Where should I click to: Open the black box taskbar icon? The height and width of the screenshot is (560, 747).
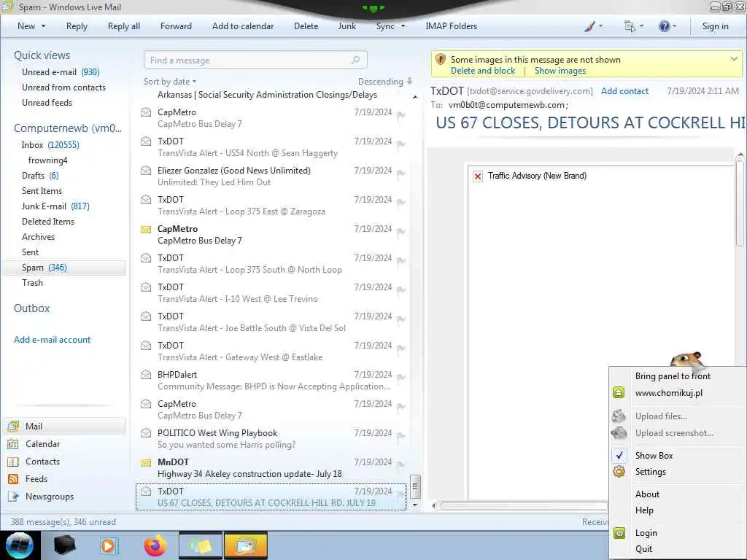point(64,545)
